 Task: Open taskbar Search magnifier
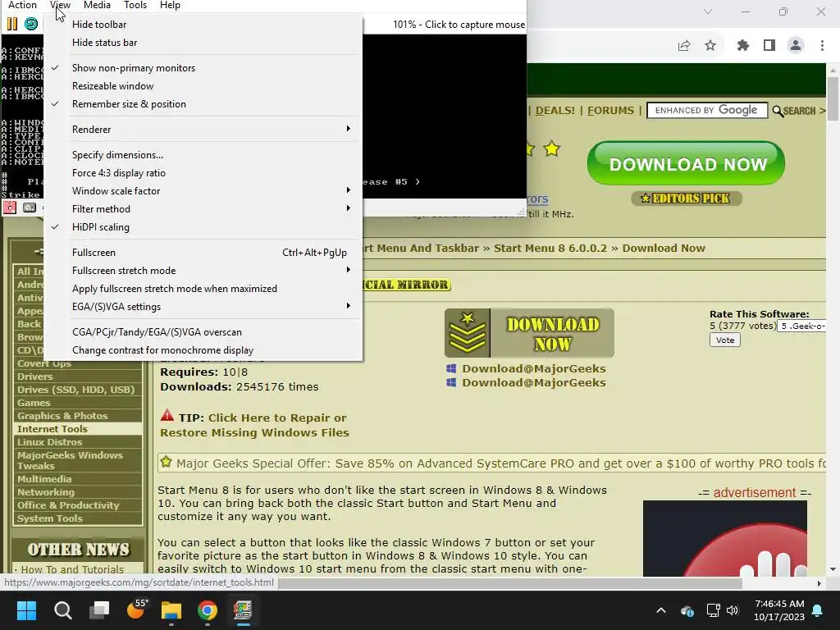62,610
